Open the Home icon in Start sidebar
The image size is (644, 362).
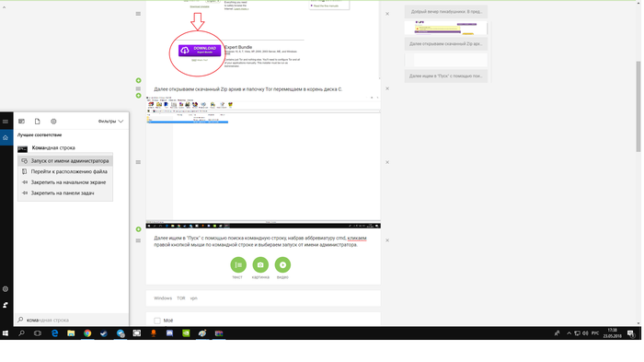(6, 138)
